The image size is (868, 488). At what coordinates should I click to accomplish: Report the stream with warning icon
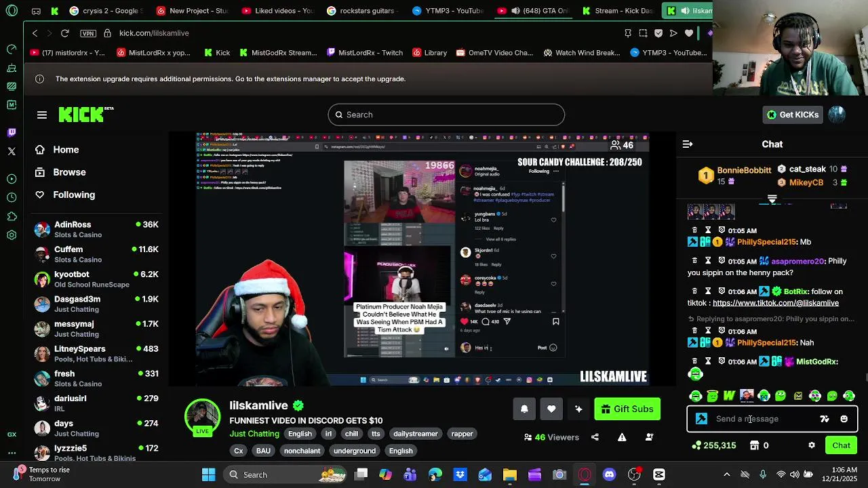(x=622, y=437)
